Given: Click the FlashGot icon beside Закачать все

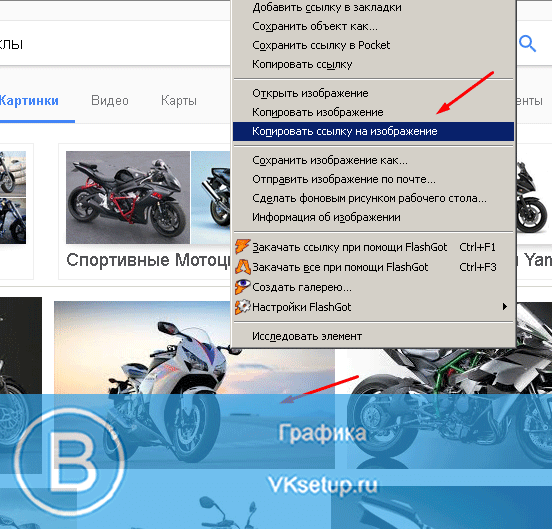Looking at the screenshot, I should pyautogui.click(x=243, y=266).
